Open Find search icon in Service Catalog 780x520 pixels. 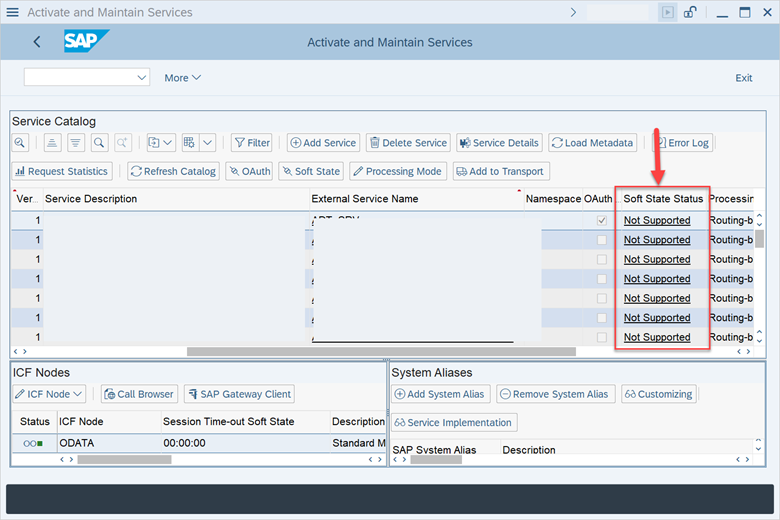99,143
